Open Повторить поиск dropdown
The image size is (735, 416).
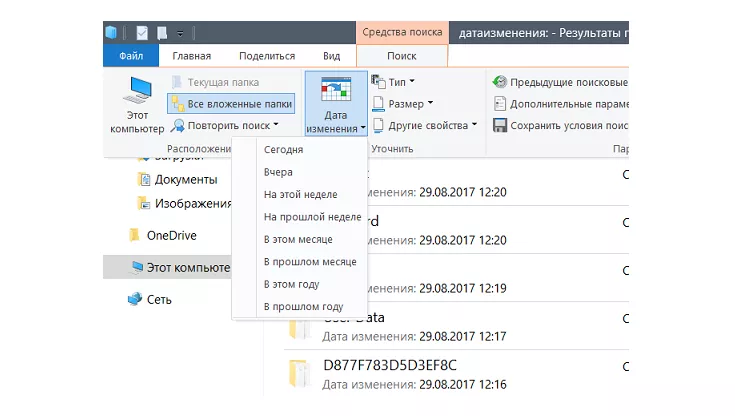click(225, 126)
